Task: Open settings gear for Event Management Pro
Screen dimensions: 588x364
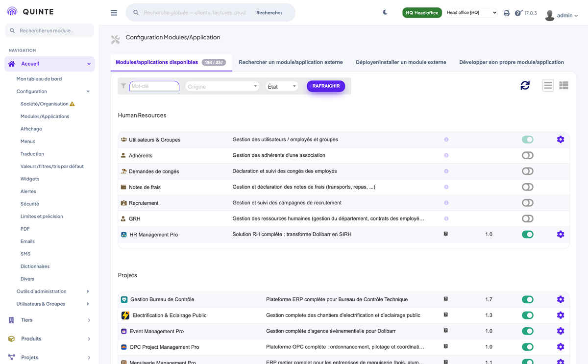Action: click(561, 331)
